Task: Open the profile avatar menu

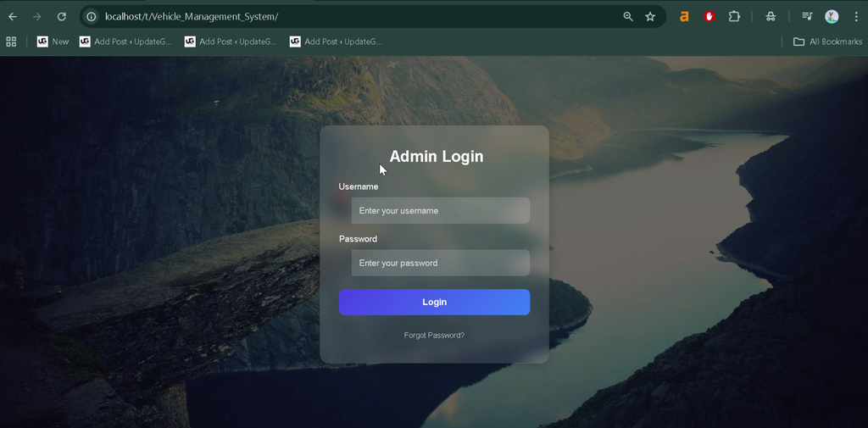Action: click(832, 17)
